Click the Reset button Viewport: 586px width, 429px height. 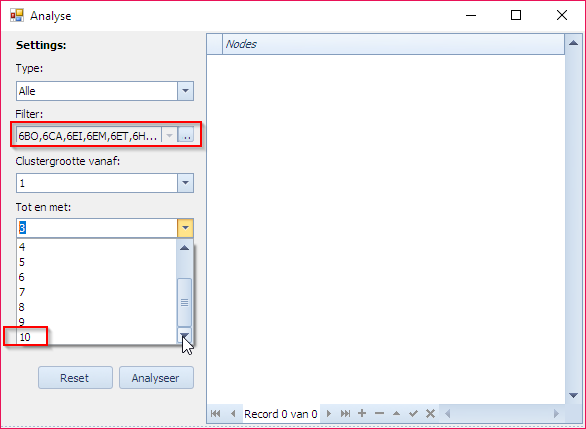coord(75,378)
